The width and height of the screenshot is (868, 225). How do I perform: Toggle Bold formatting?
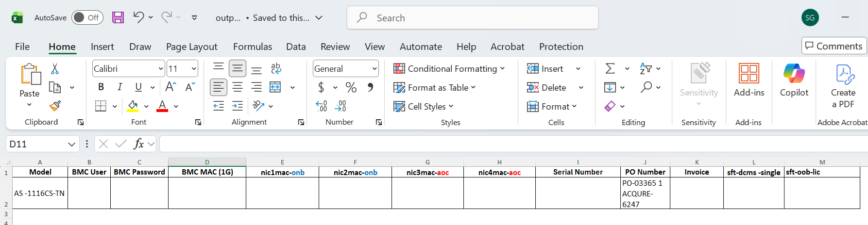(101, 87)
